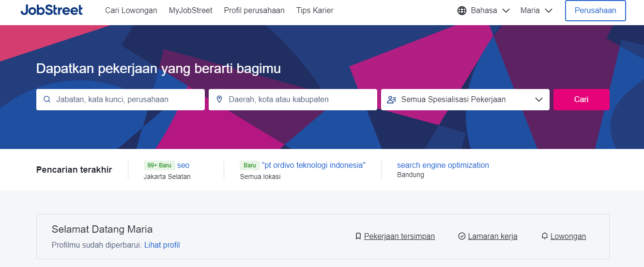Click the pink Cari search button
This screenshot has height=267, width=644.
(582, 100)
